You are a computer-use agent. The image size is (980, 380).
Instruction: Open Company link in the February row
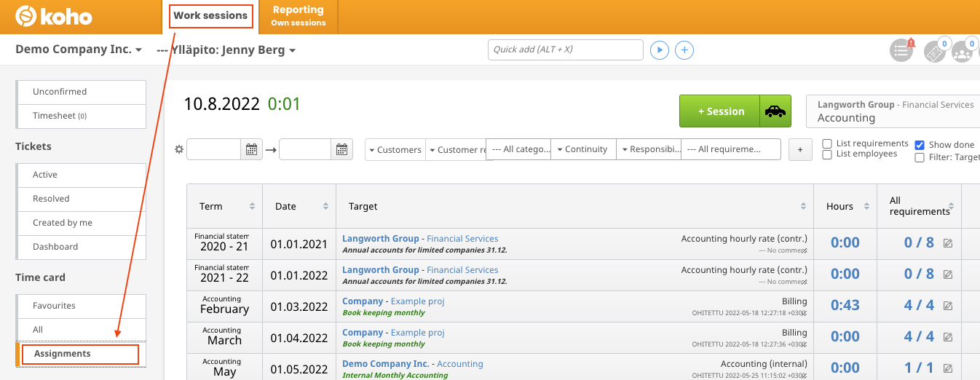pos(363,301)
